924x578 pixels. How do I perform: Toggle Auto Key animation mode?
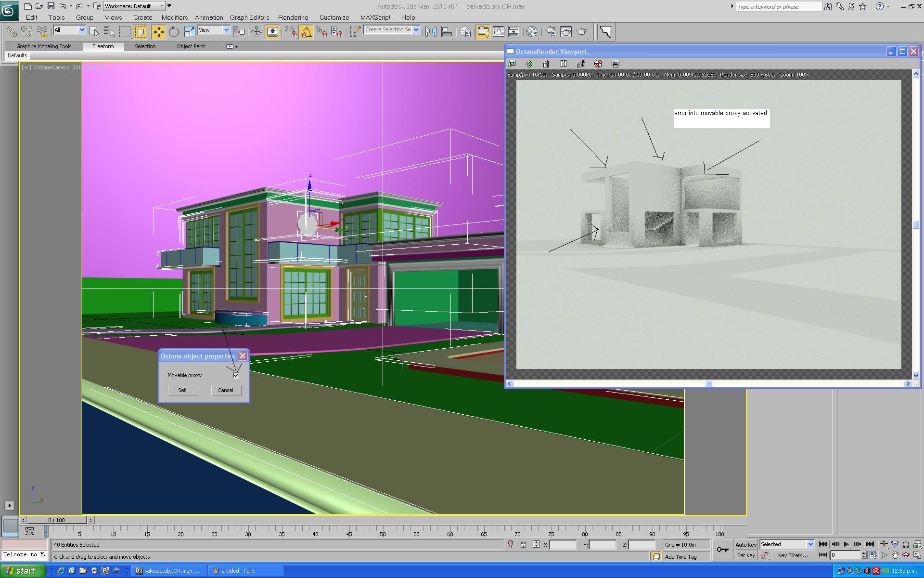tap(746, 544)
